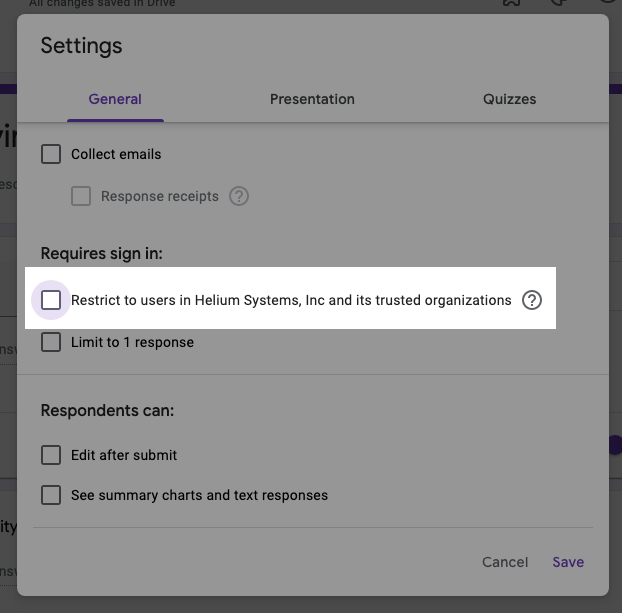Click the 'Limit to 1 response' label text

132,342
